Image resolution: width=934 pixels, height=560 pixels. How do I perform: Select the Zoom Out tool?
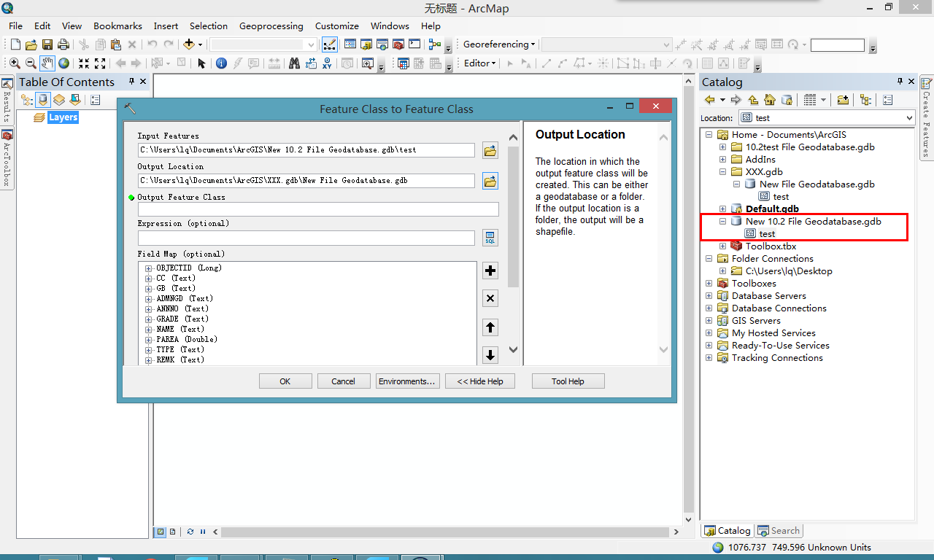click(x=31, y=63)
